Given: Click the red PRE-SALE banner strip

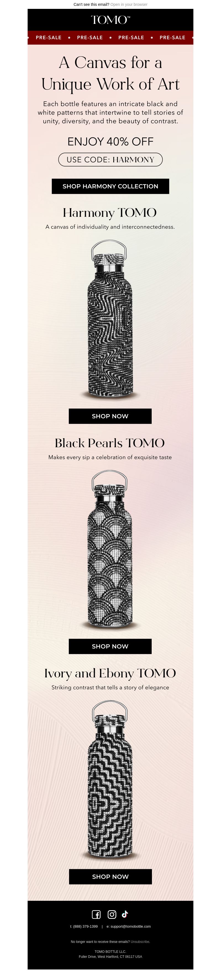Looking at the screenshot, I should tap(110, 38).
